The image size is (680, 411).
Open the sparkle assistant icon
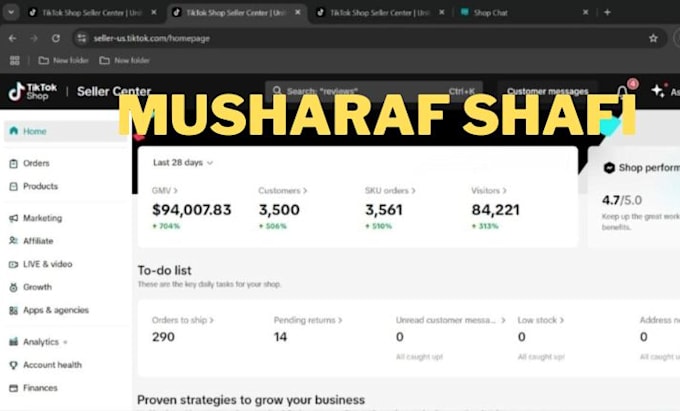658,91
